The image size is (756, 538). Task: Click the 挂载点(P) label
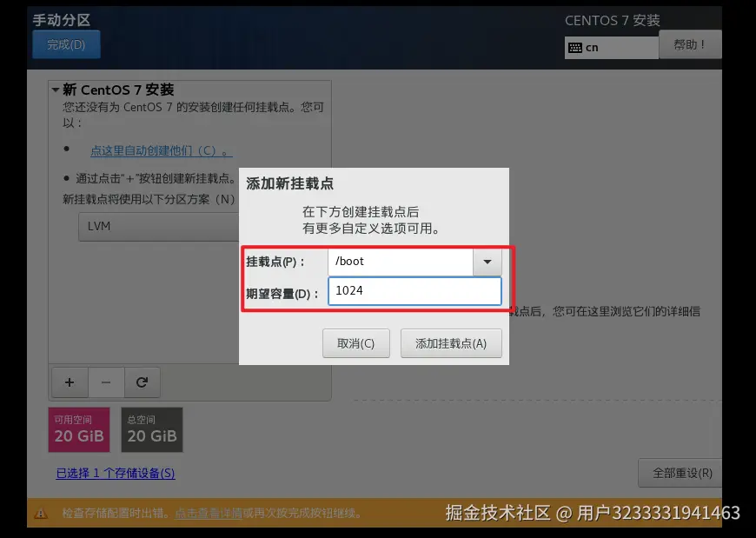pos(275,262)
